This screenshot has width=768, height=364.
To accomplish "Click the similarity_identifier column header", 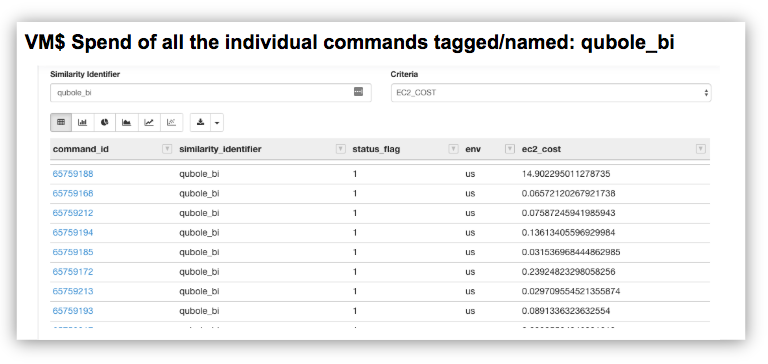I will [220, 149].
